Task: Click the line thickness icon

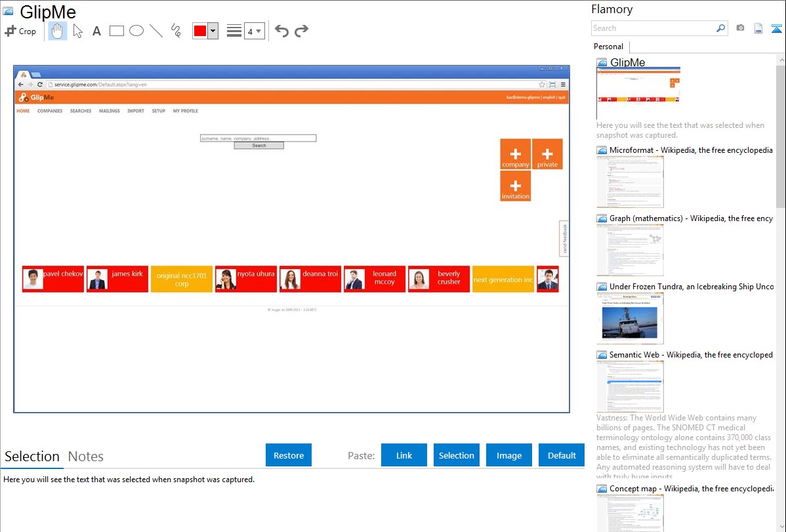Action: click(234, 31)
